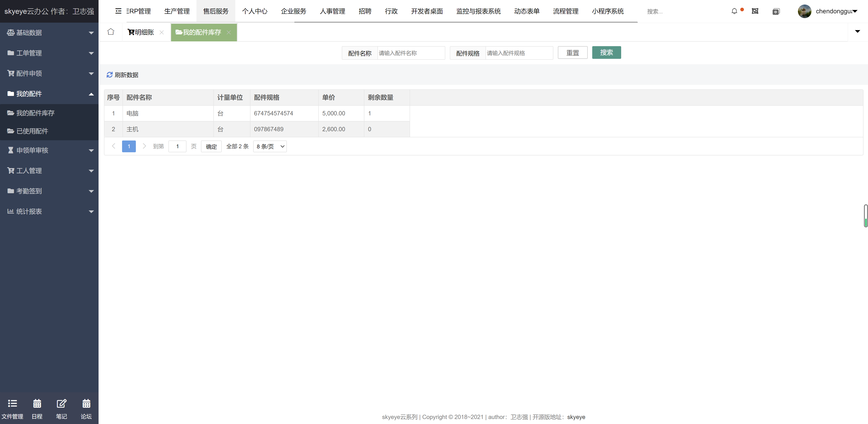Click the 中 language switch icon
868x424 pixels.
pos(776,11)
